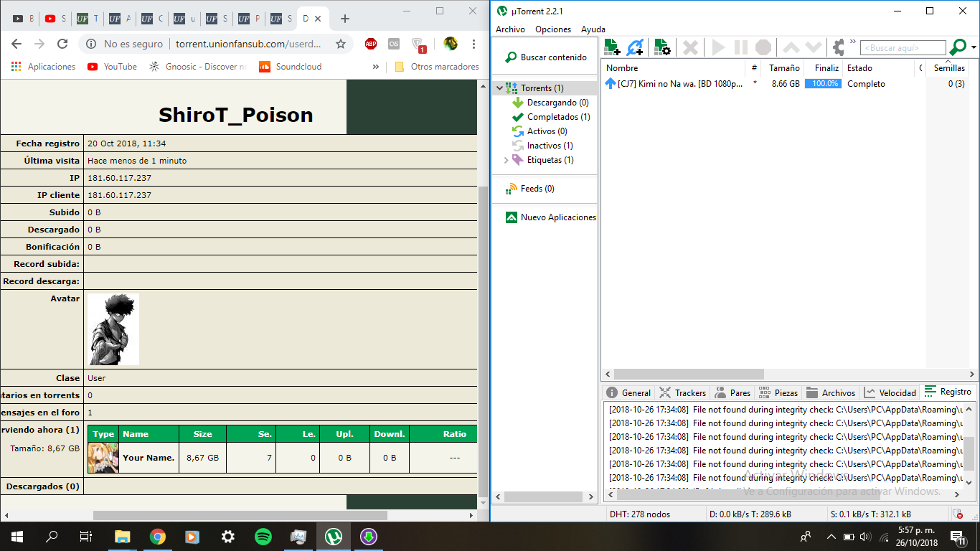
Task: Click the Add Torrent toolbar icon
Action: tap(612, 47)
